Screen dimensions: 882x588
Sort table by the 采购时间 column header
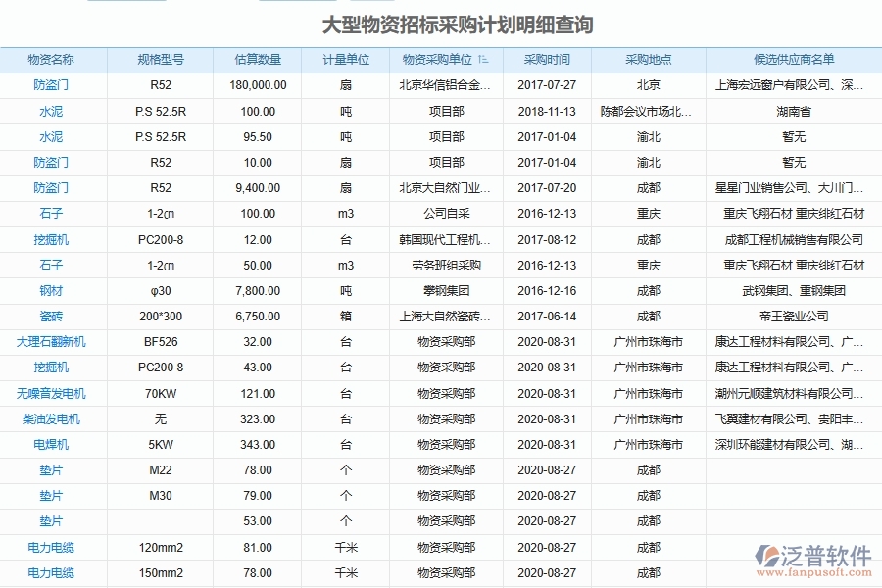tap(546, 60)
